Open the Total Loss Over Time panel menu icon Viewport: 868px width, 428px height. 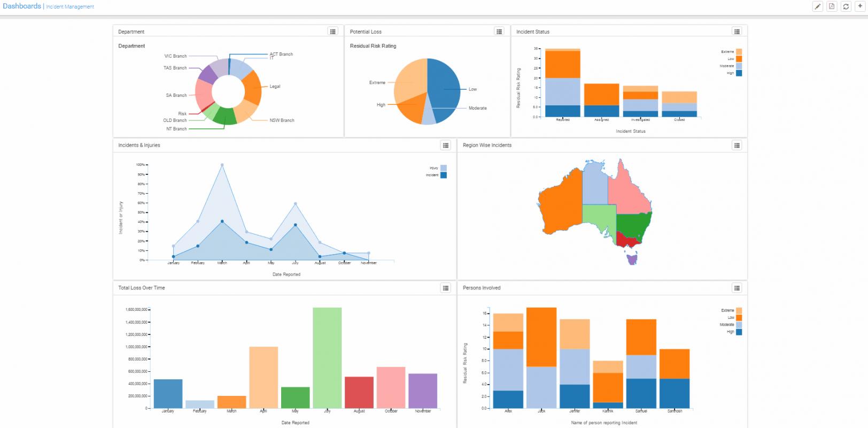click(446, 288)
